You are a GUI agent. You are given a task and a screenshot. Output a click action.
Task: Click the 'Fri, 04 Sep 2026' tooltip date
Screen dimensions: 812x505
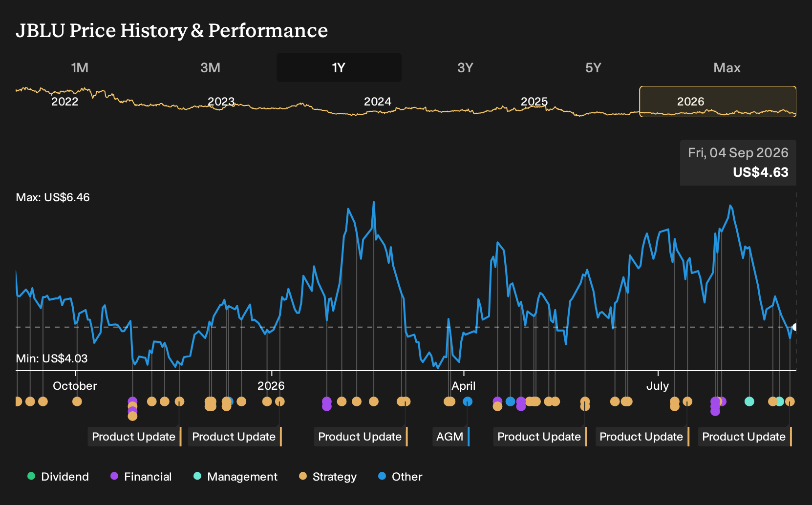pyautogui.click(x=738, y=153)
